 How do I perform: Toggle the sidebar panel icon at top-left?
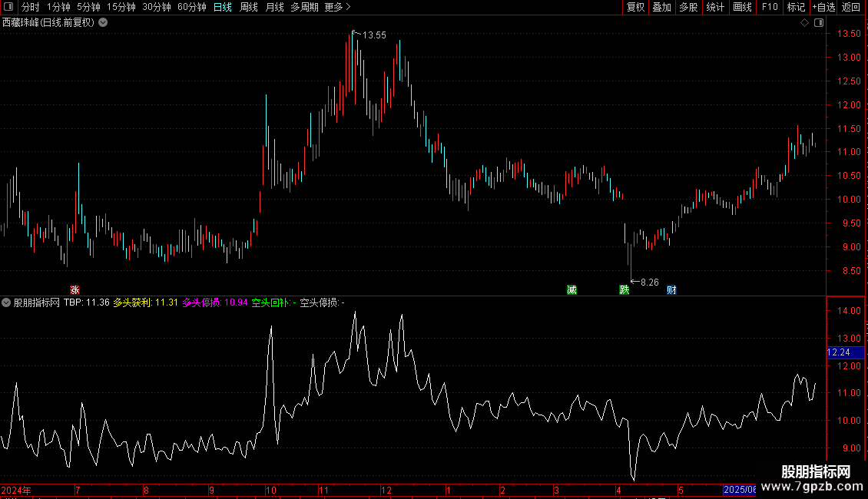click(8, 7)
